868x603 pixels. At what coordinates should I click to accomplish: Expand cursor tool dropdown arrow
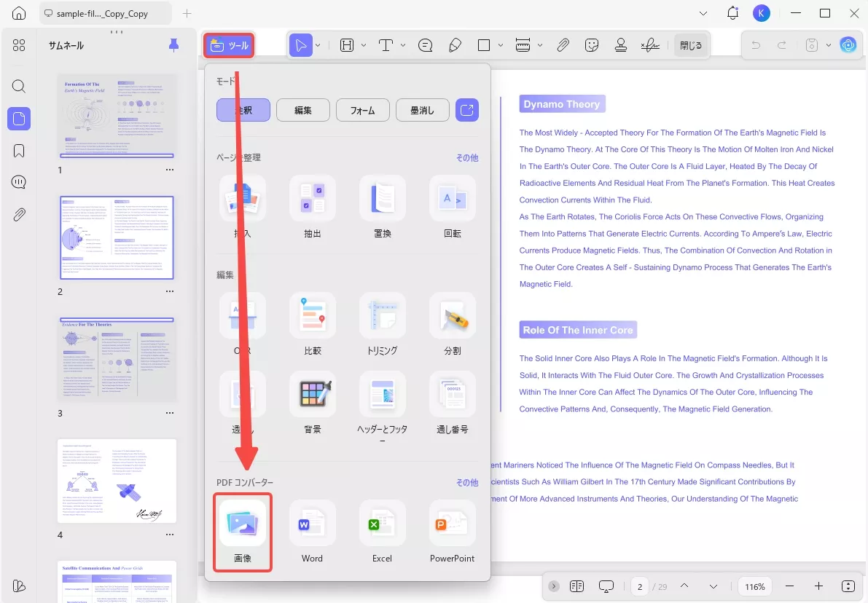coord(318,45)
